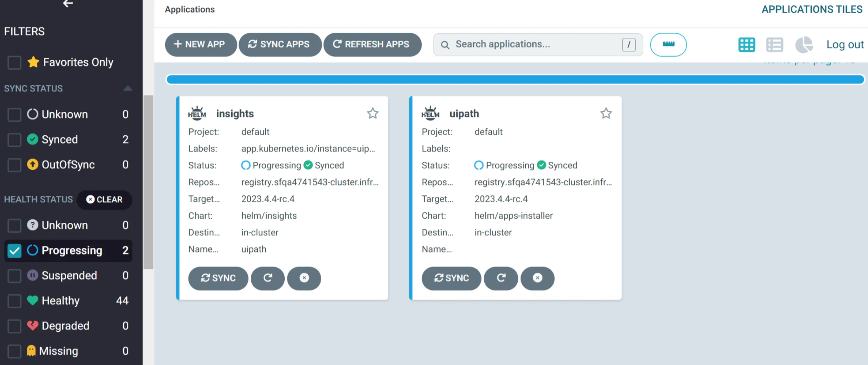
Task: Refresh the insights application
Action: tap(268, 278)
